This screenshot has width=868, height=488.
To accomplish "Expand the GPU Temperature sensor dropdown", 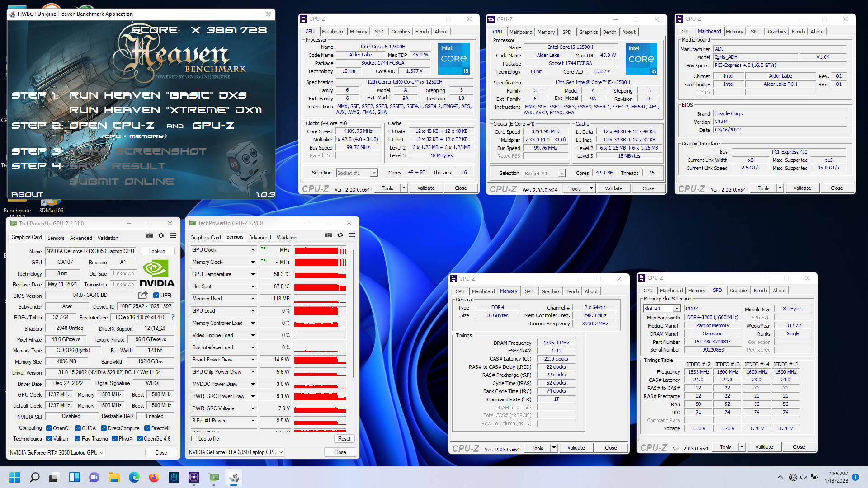I will tap(253, 274).
